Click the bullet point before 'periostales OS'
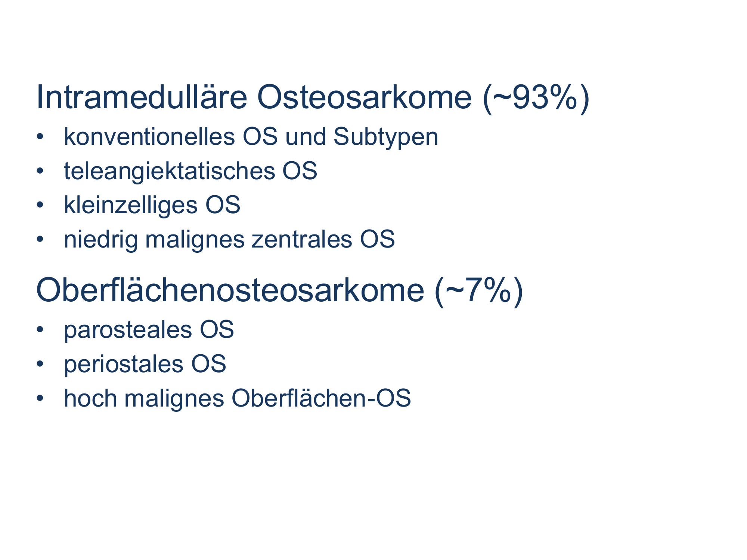Image resolution: width=747 pixels, height=560 pixels. click(40, 364)
